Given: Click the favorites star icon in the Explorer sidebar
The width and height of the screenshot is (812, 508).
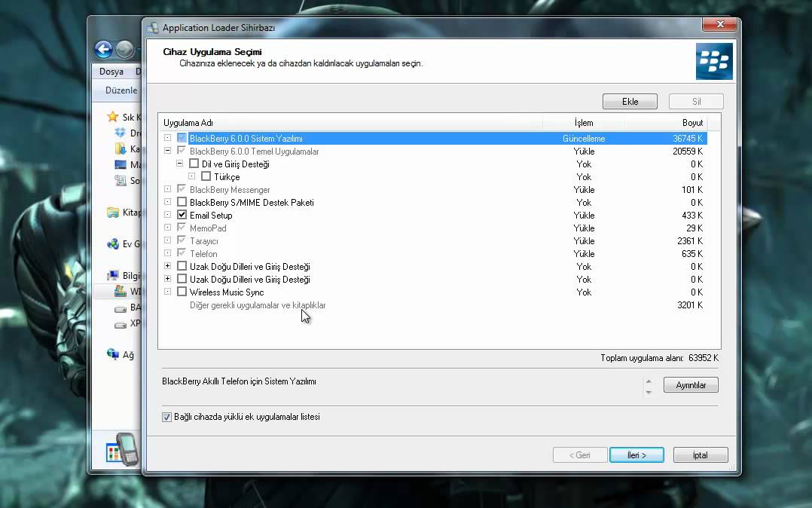Looking at the screenshot, I should (x=112, y=117).
